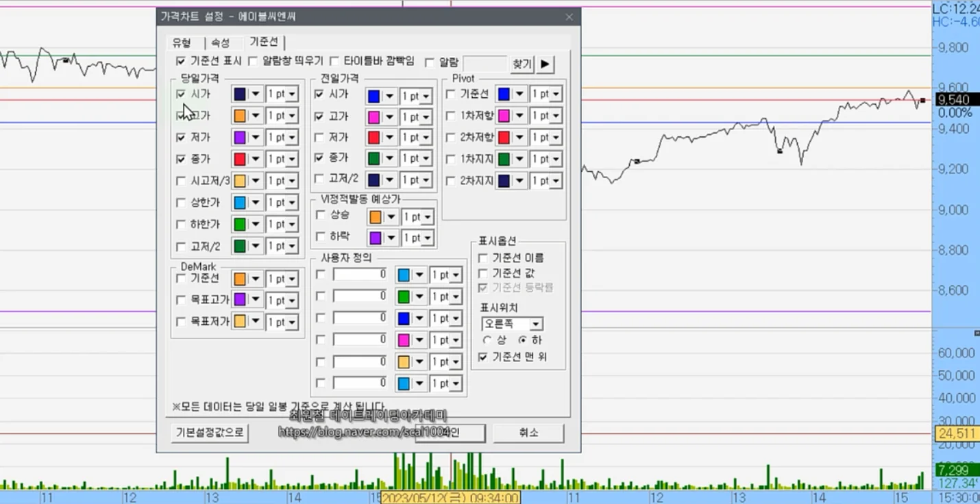Enable 하한가 checkbox
The height and width of the screenshot is (504, 980).
tap(181, 224)
